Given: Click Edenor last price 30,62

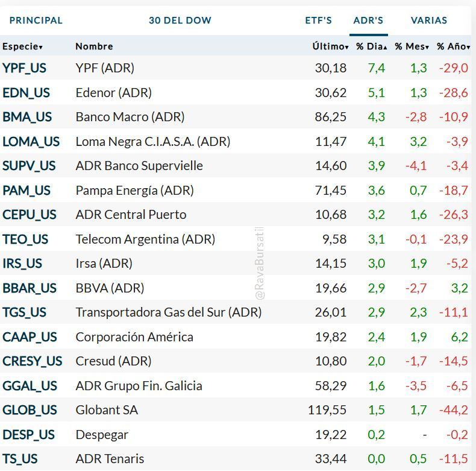Looking at the screenshot, I should click(x=331, y=93).
